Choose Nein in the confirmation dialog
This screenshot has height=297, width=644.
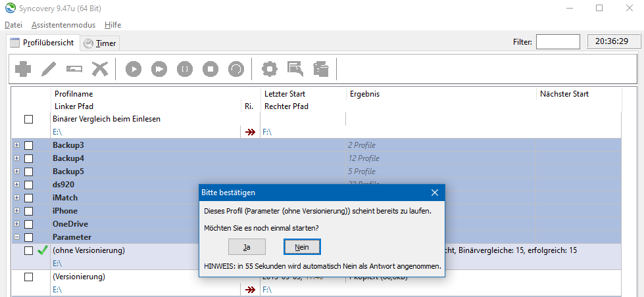(302, 246)
